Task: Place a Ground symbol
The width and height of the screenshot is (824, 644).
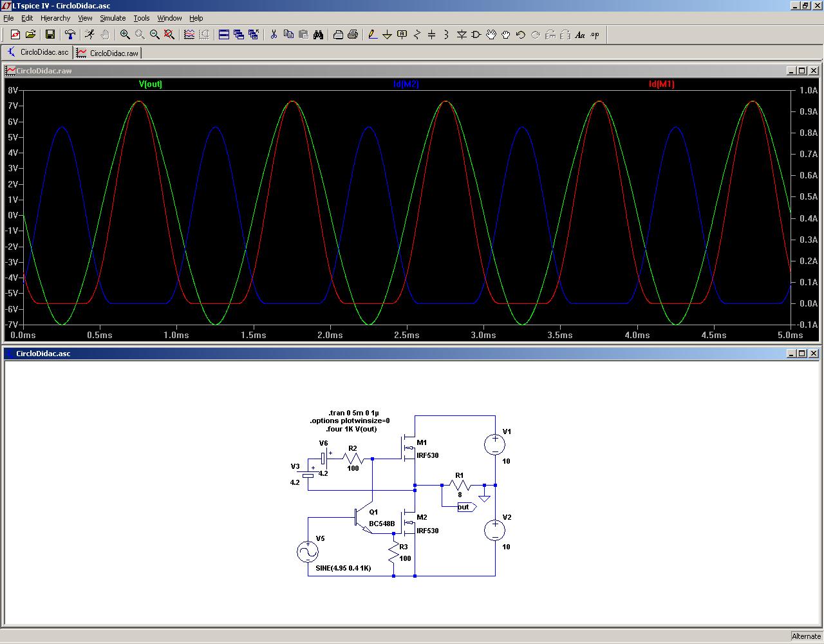Action: pyautogui.click(x=387, y=35)
